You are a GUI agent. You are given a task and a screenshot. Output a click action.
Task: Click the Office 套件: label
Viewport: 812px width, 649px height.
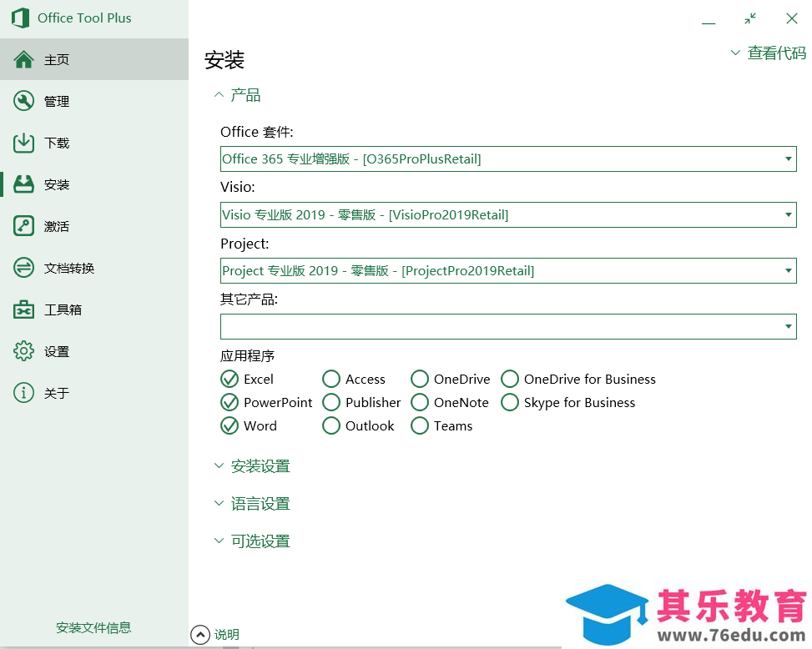click(257, 133)
